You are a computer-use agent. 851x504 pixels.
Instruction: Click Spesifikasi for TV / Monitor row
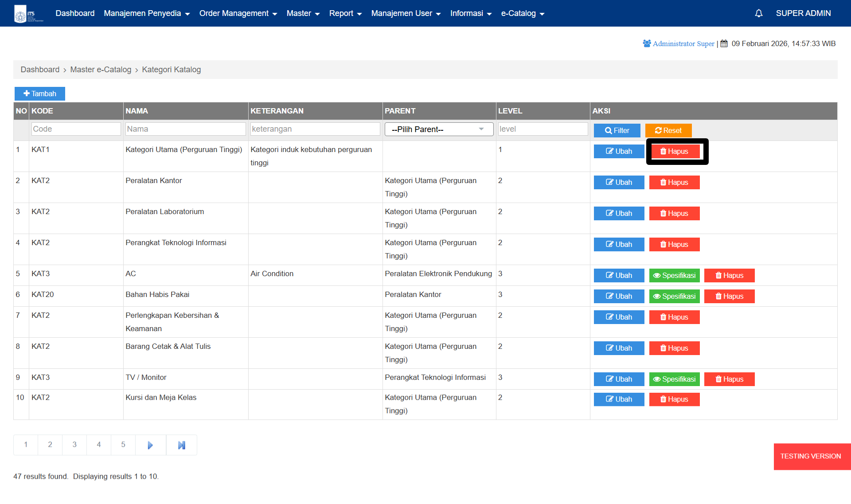pyautogui.click(x=674, y=379)
